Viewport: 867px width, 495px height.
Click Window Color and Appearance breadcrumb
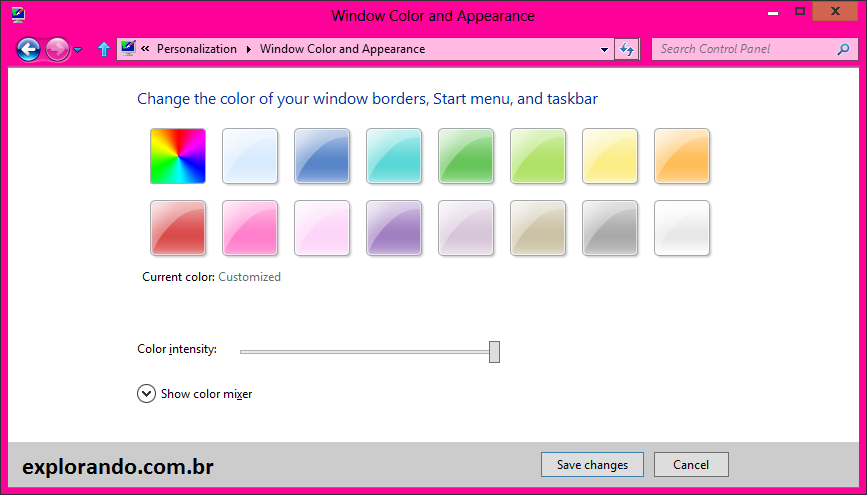(342, 49)
